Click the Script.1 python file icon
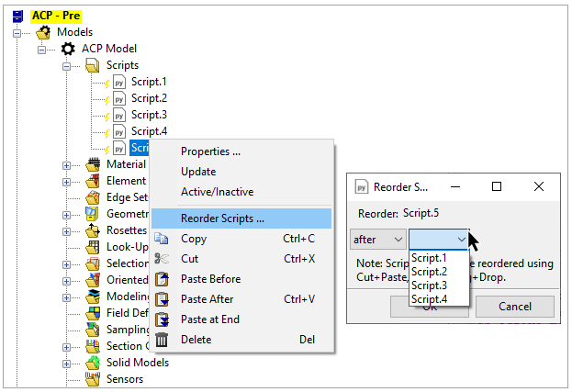572x392 pixels. [x=118, y=82]
